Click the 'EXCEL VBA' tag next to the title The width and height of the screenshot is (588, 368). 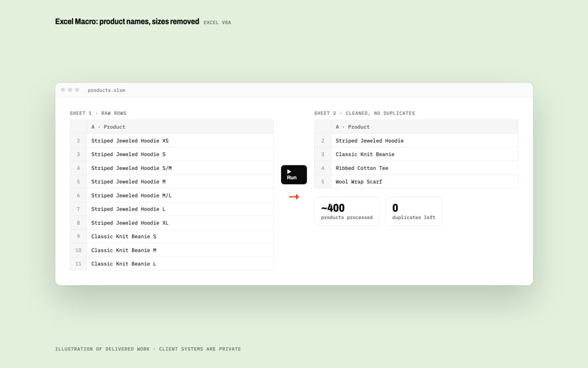click(x=217, y=22)
